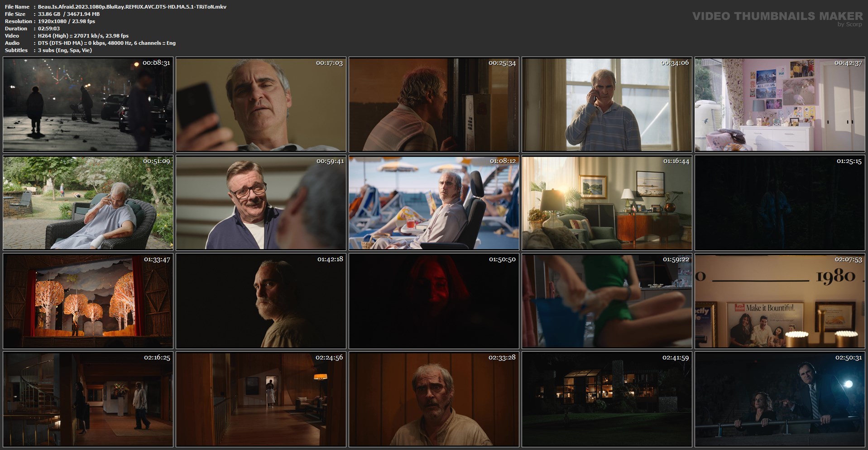Select the thumbnail at 00:25:34
The width and height of the screenshot is (868, 450).
click(x=434, y=105)
